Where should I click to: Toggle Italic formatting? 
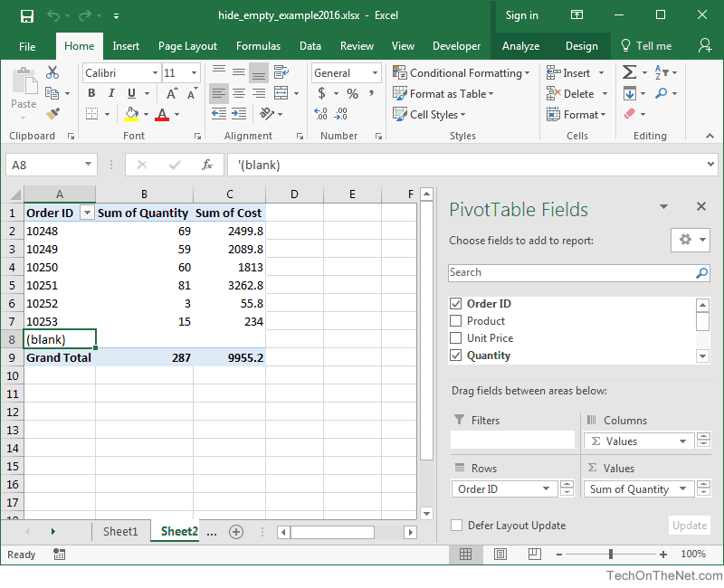coord(111,93)
